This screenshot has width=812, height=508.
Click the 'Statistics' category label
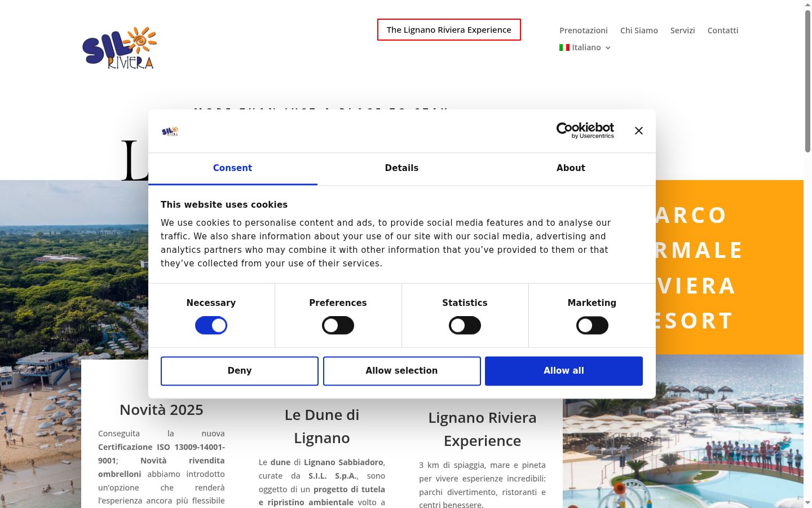tap(465, 303)
